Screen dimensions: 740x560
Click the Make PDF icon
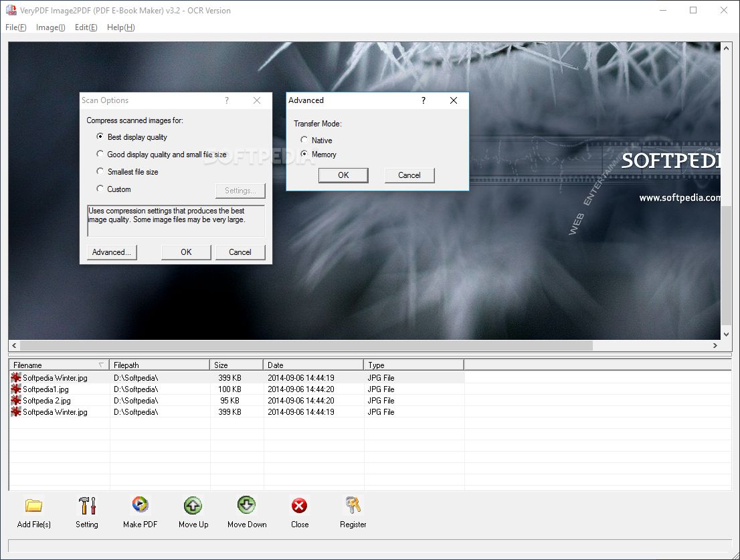tap(140, 504)
